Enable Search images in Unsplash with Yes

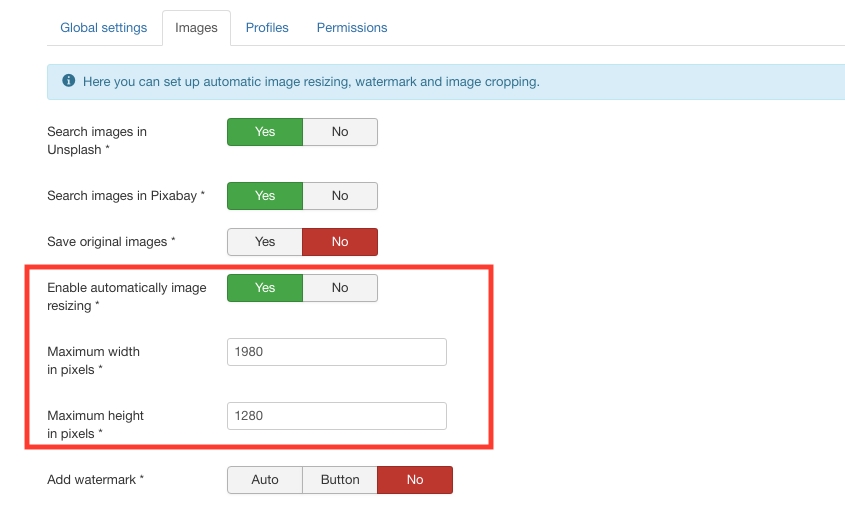[265, 132]
